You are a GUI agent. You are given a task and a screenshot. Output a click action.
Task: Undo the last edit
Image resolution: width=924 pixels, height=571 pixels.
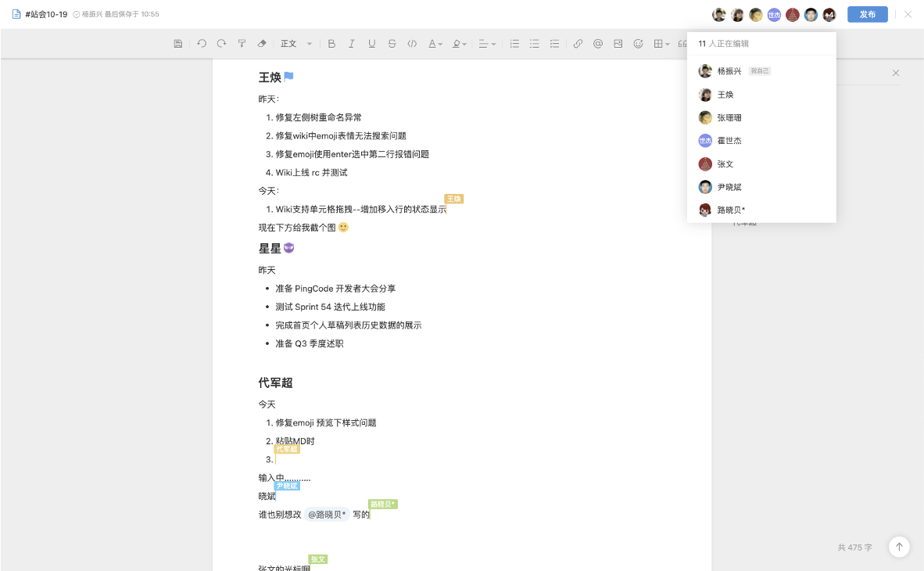(202, 44)
